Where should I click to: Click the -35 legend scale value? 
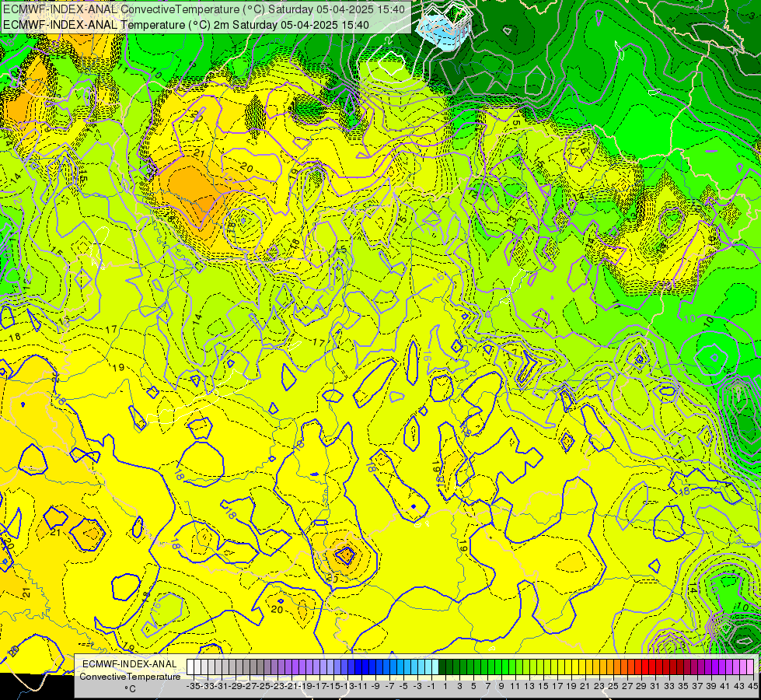point(194,686)
